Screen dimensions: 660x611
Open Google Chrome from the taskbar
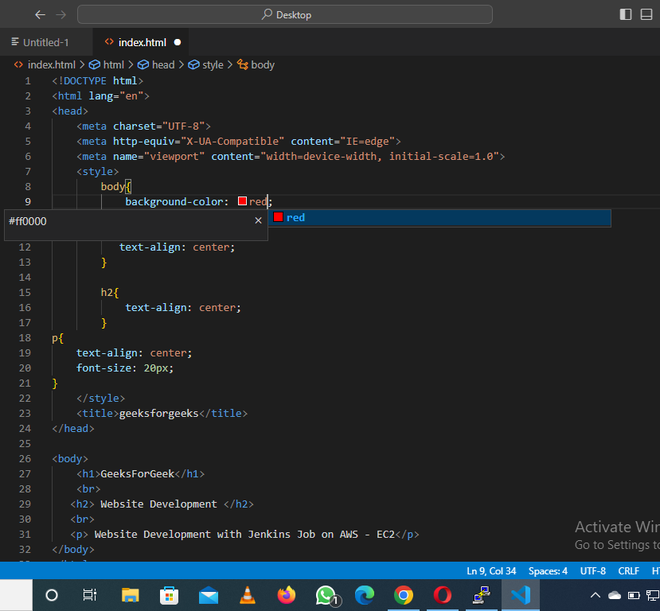403,595
